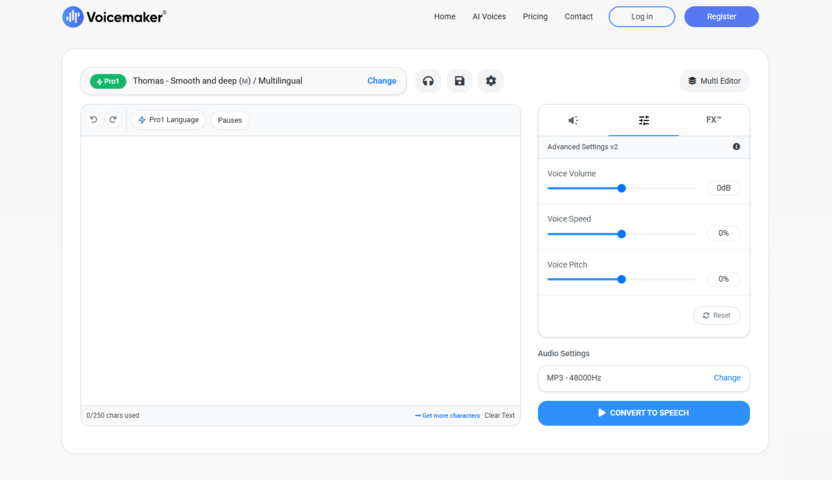
Task: Reset the advanced voice settings
Action: pyautogui.click(x=716, y=316)
